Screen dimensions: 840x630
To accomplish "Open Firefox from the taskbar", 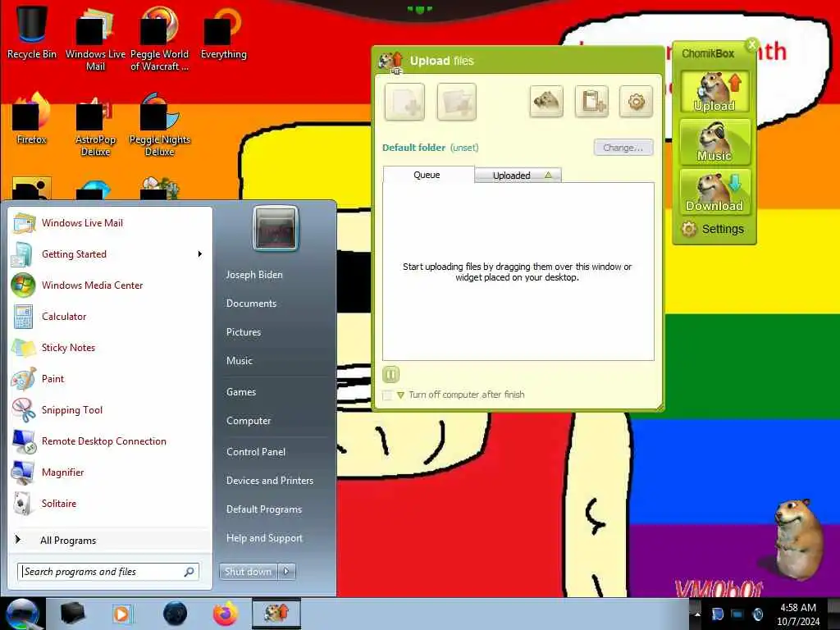I will pyautogui.click(x=226, y=614).
